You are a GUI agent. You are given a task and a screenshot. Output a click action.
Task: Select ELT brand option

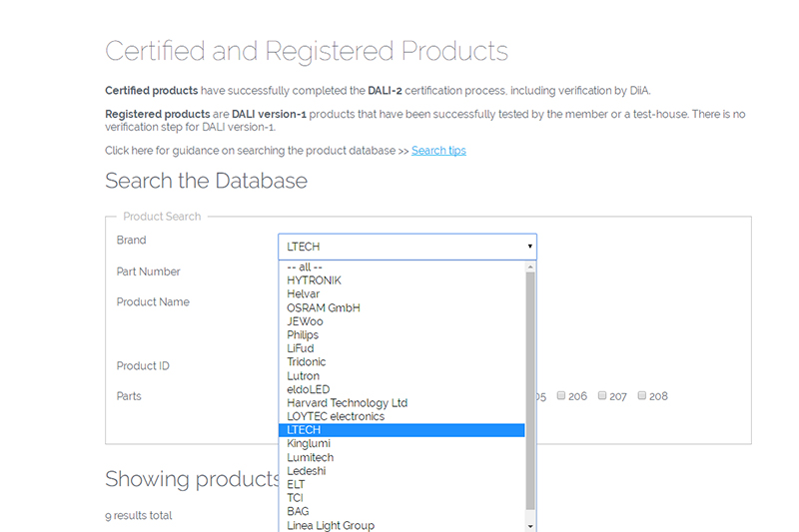click(402, 485)
